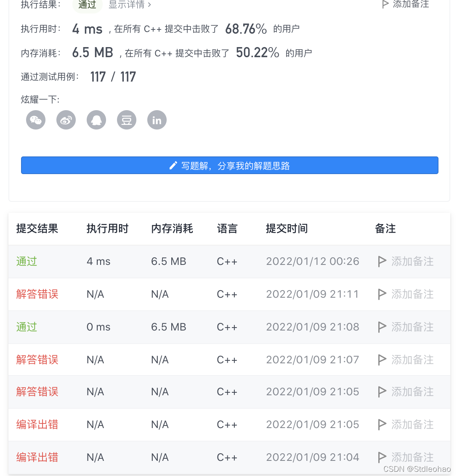457x476 pixels.
Task: Click the 备注 column header
Action: pos(385,229)
